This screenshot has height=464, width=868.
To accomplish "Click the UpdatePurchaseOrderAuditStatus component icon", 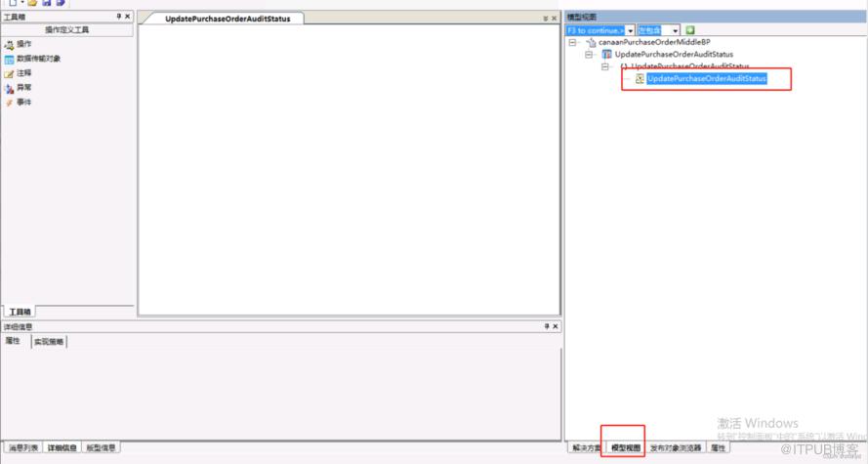I will coord(606,55).
